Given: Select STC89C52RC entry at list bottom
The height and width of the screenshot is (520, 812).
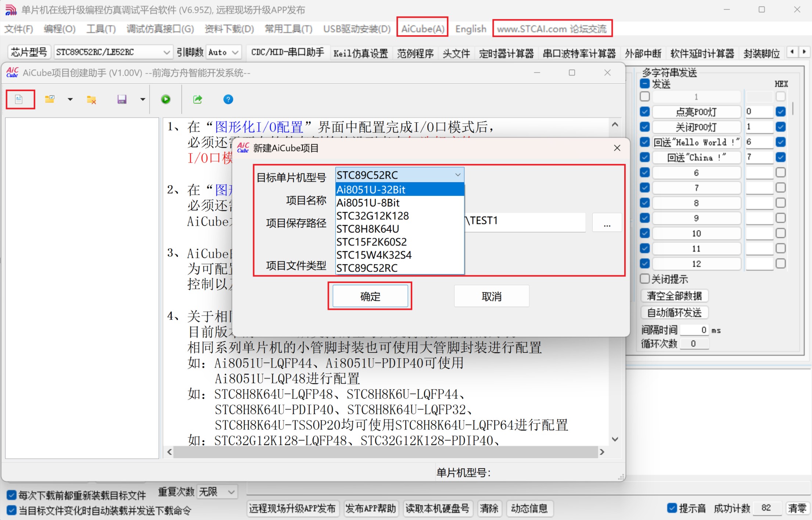Looking at the screenshot, I should point(400,268).
